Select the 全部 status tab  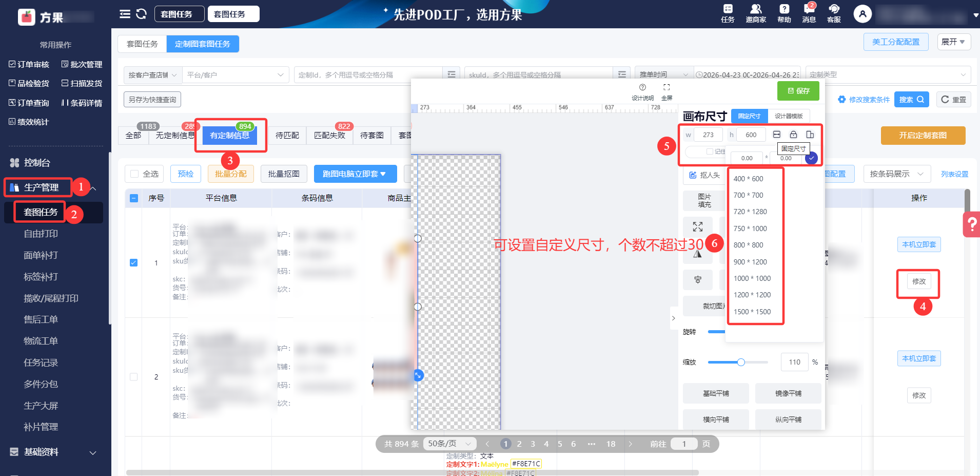(x=133, y=135)
